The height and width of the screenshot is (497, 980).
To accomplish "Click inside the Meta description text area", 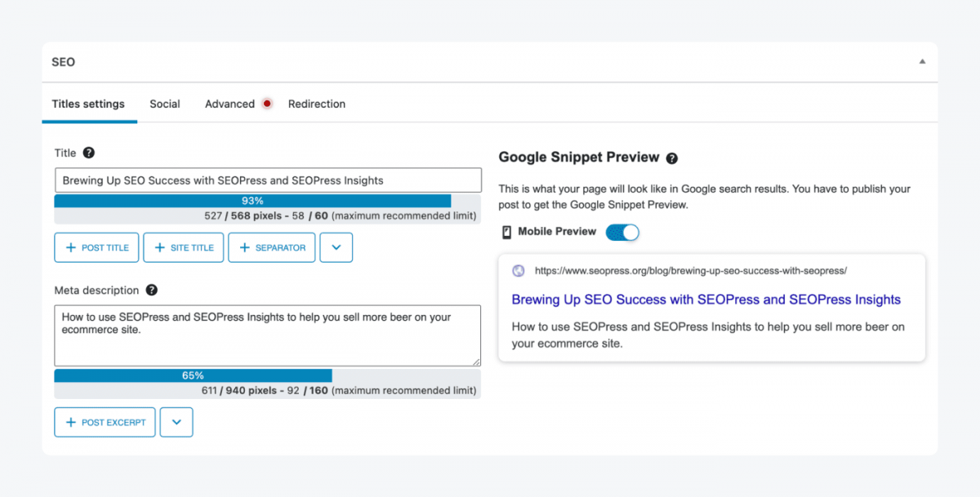I will [267, 335].
